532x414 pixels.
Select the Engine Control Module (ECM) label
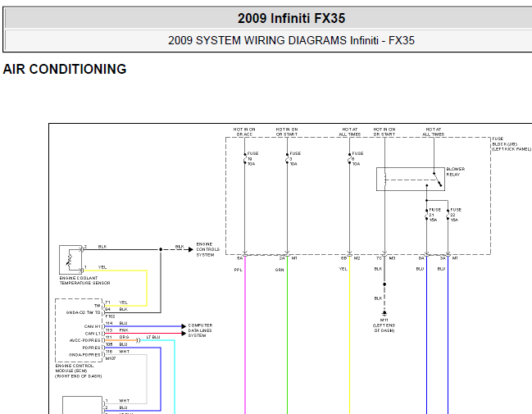tap(80, 369)
